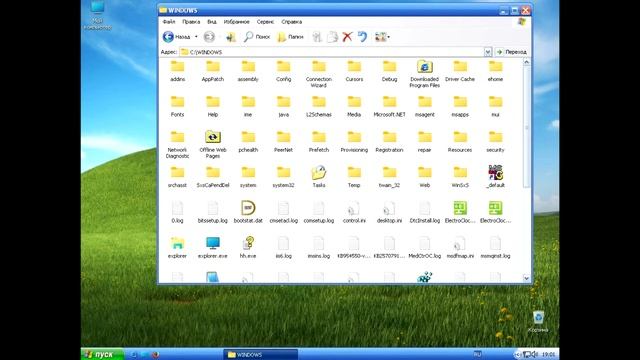Select the Prefetch folder
Viewport: 640px width, 360px height.
(x=319, y=142)
